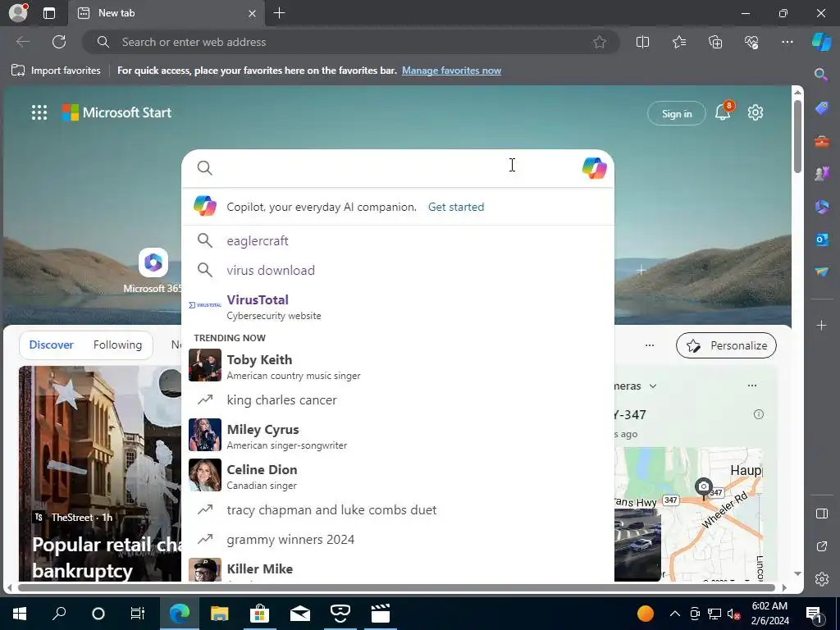This screenshot has height=630, width=840.
Task: Open Edge Settings and more menu
Action: point(787,42)
